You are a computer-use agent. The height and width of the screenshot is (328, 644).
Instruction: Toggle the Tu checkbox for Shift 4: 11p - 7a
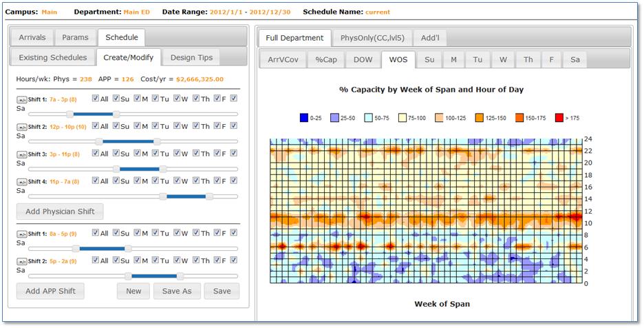(155, 181)
